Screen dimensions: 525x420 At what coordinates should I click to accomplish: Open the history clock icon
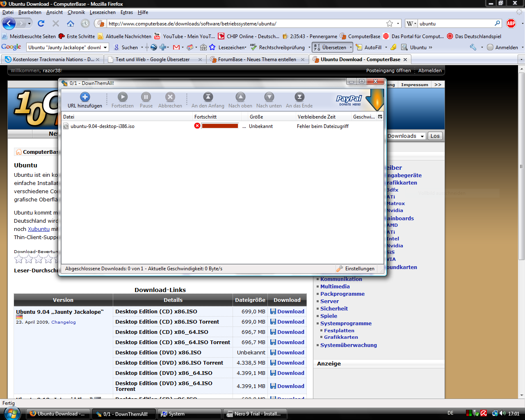coord(85,23)
